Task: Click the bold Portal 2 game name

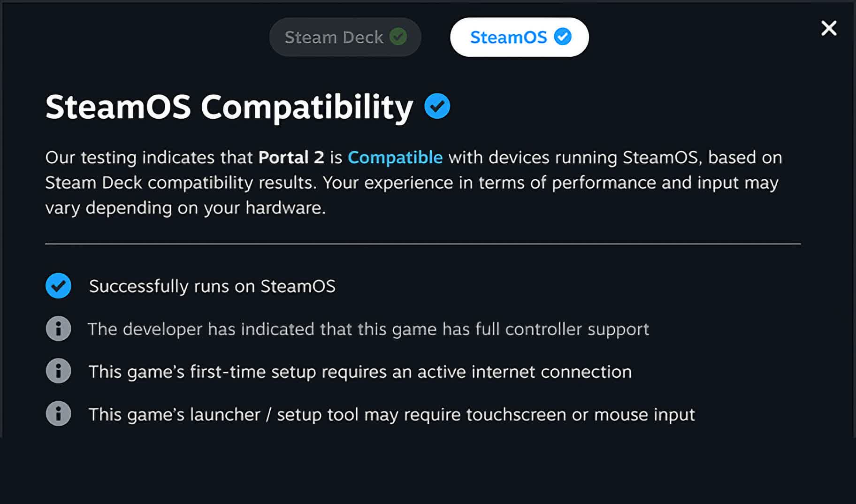Action: (291, 157)
